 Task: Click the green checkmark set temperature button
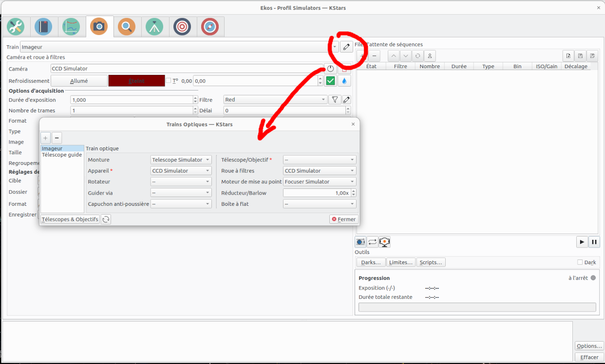click(331, 81)
